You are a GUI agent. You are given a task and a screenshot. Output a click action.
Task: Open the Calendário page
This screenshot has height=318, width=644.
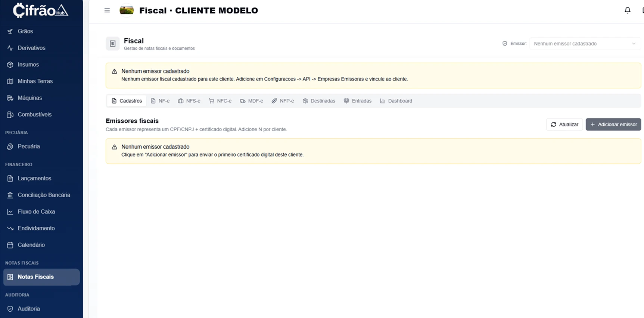tap(41, 245)
